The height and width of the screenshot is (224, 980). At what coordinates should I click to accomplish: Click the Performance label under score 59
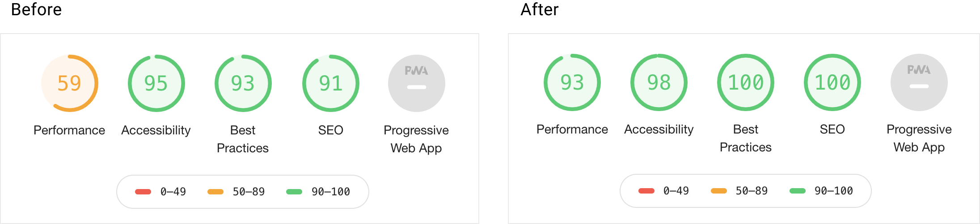[69, 130]
